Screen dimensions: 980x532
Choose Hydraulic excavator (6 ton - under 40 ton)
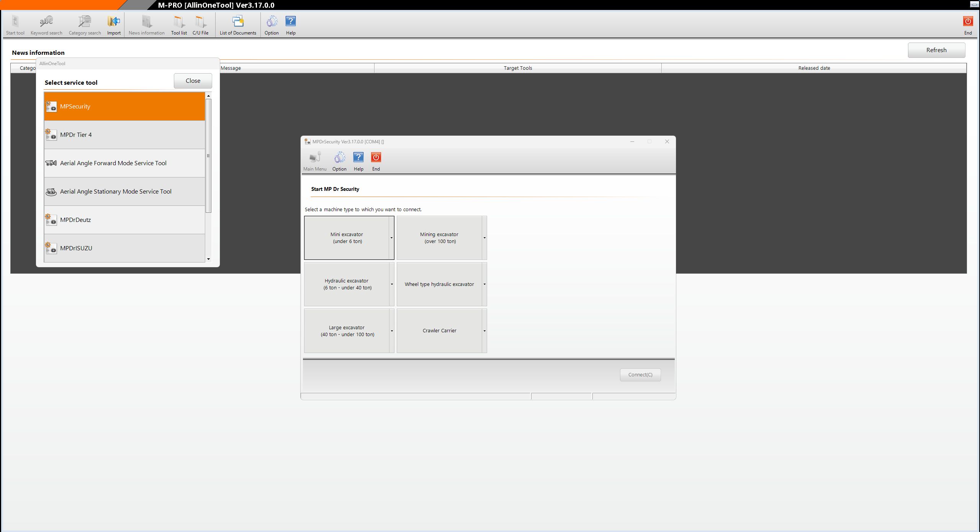click(347, 284)
